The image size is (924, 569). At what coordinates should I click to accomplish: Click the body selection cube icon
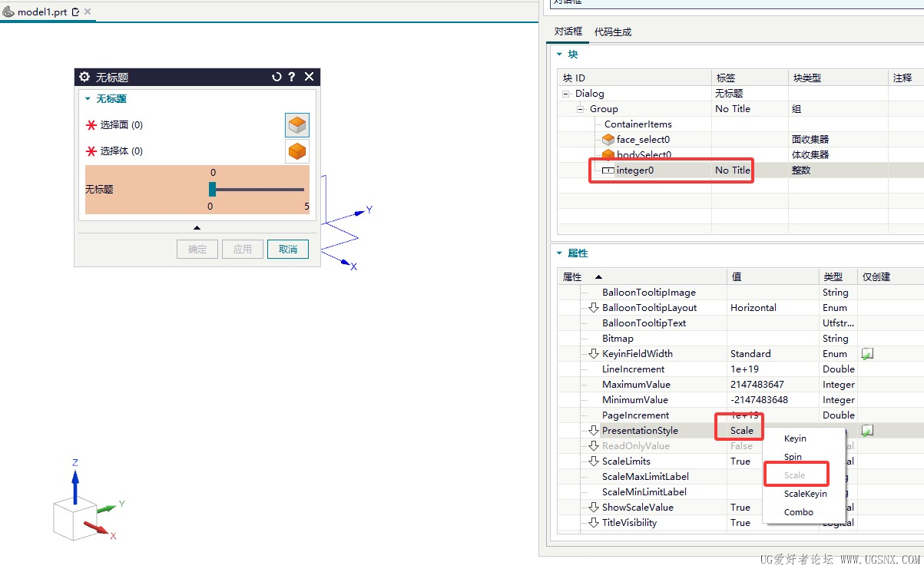tap(297, 151)
